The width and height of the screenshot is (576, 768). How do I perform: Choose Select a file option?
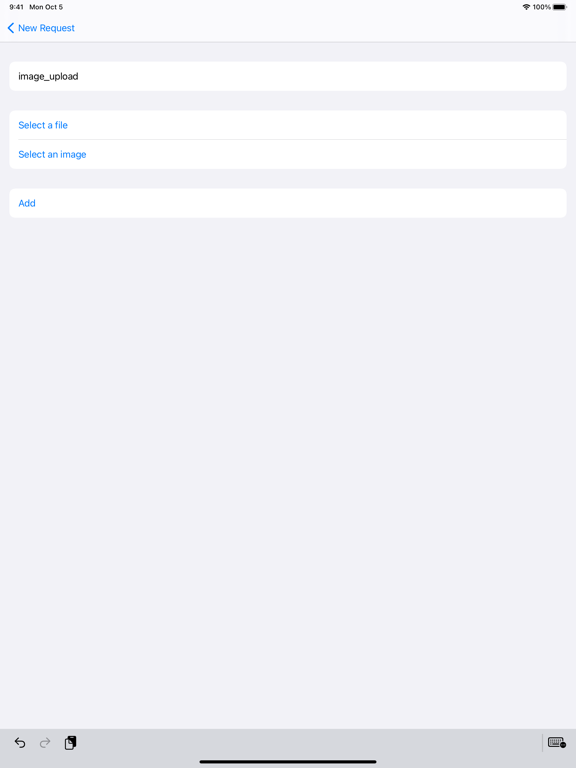[288, 125]
